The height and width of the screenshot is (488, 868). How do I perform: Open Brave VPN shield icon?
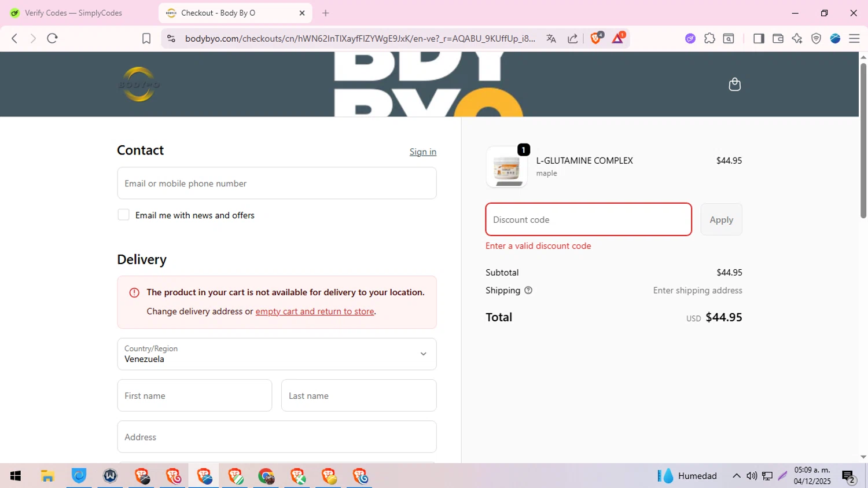pyautogui.click(x=816, y=38)
